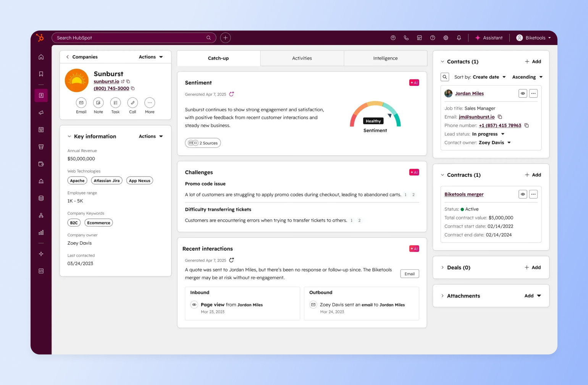
Task: Click the Call action icon under Sunburst
Action: pyautogui.click(x=132, y=103)
